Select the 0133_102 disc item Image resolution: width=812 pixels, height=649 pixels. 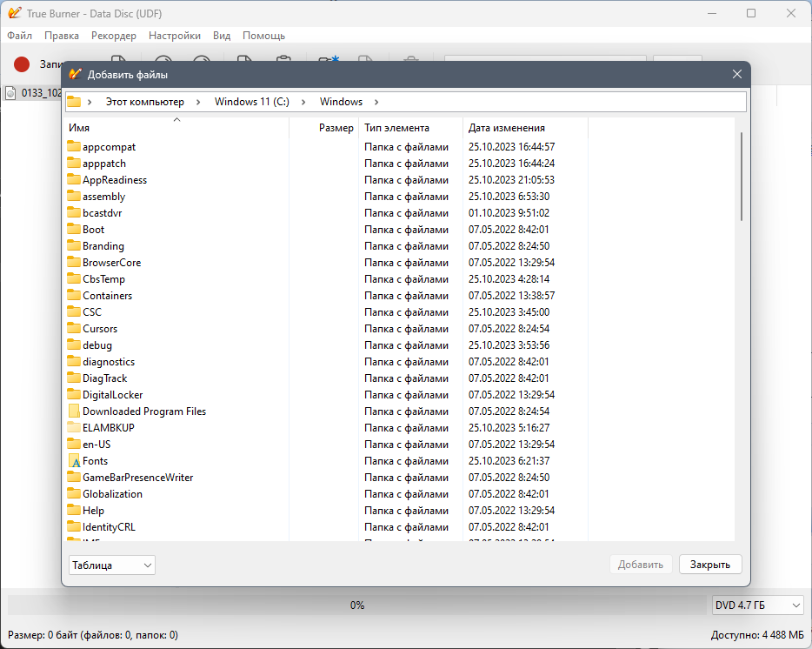click(34, 93)
